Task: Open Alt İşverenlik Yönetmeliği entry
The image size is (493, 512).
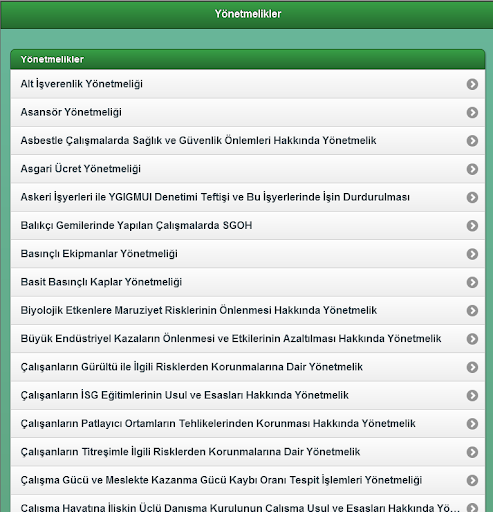Action: click(248, 84)
